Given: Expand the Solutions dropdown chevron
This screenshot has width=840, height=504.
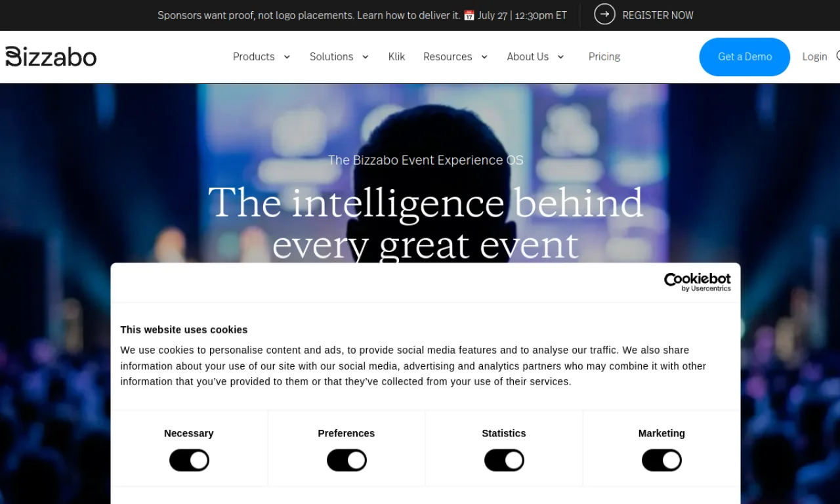Looking at the screenshot, I should coord(366,57).
